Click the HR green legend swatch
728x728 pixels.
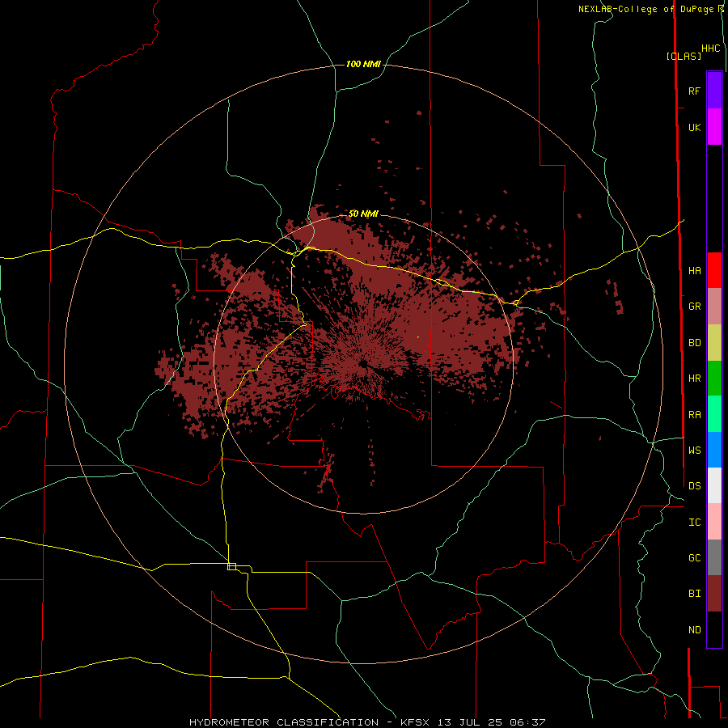point(714,379)
